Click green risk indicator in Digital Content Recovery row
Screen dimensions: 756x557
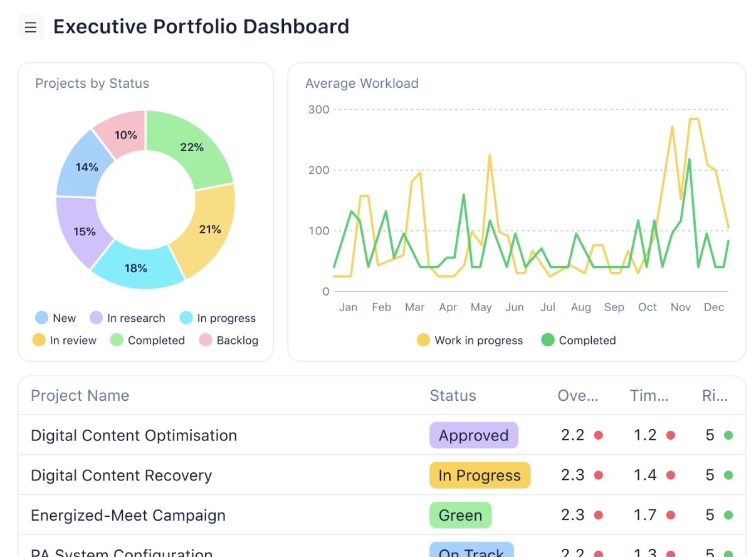[x=728, y=475]
